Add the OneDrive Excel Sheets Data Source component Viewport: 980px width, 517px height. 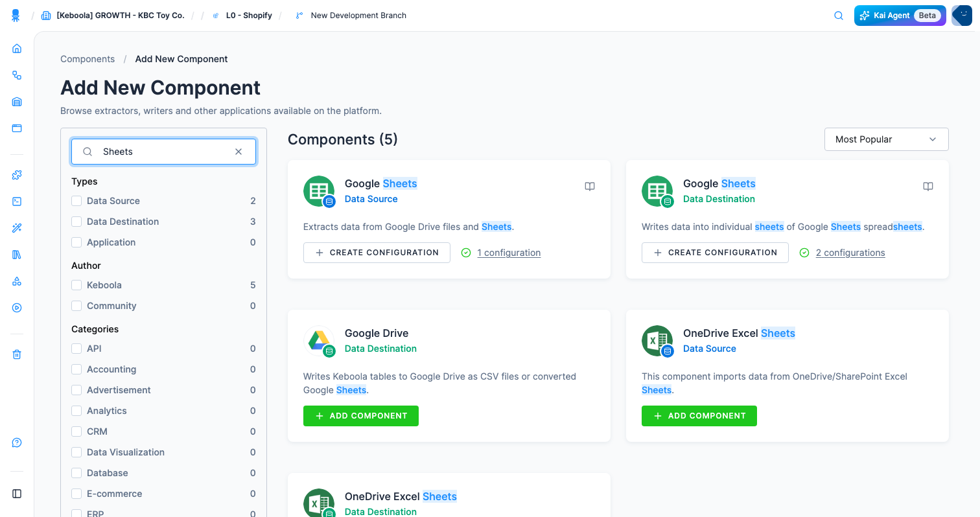(x=699, y=416)
